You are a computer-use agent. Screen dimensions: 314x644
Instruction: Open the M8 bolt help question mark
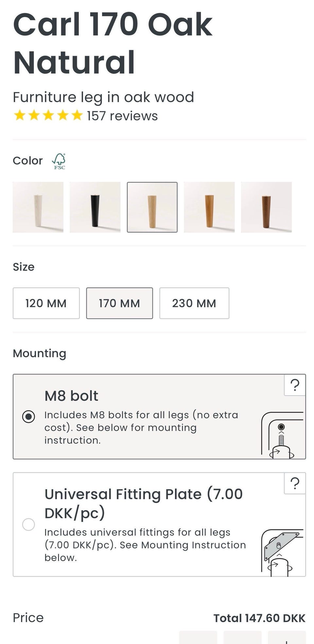pyautogui.click(x=295, y=385)
